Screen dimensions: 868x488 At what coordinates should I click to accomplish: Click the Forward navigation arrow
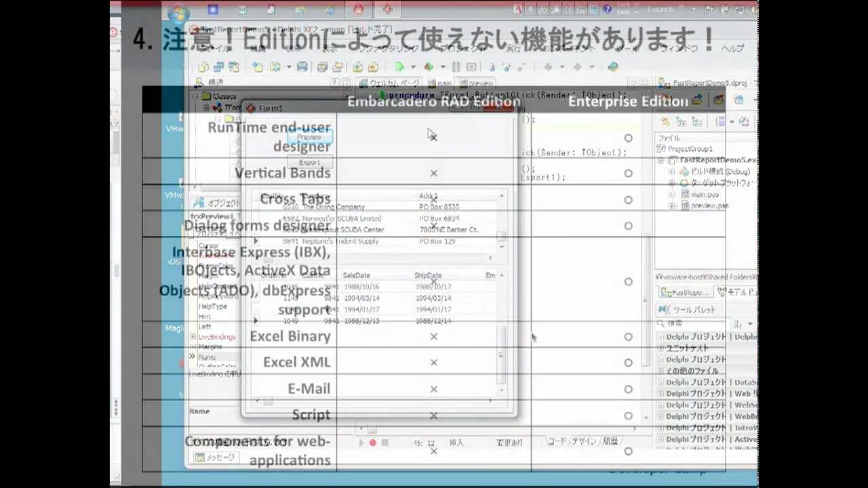[x=577, y=67]
